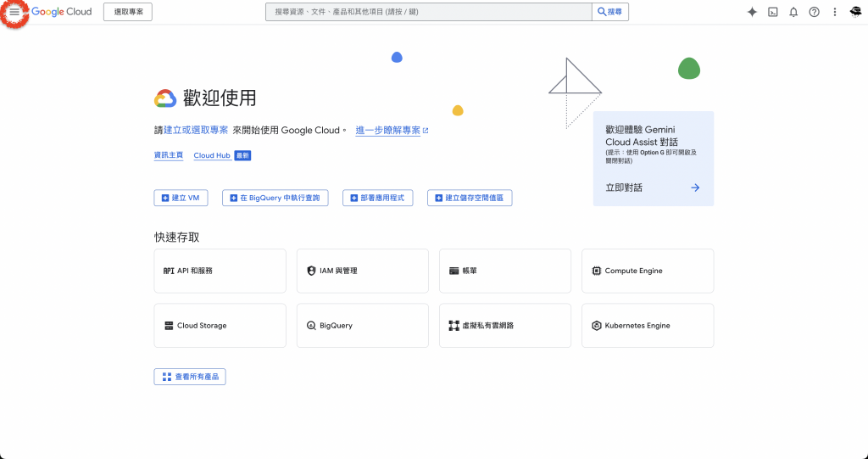The image size is (868, 459).
Task: Open account profile avatar
Action: click(x=855, y=12)
